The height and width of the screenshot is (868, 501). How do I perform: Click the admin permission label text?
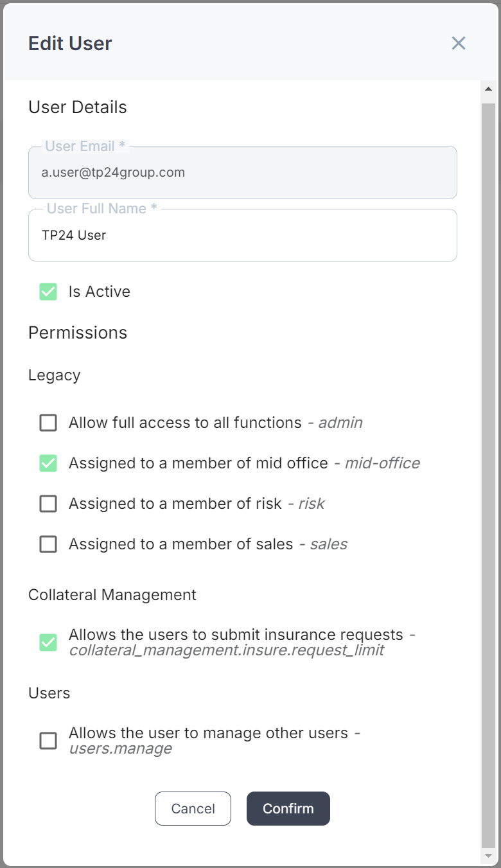pos(186,422)
